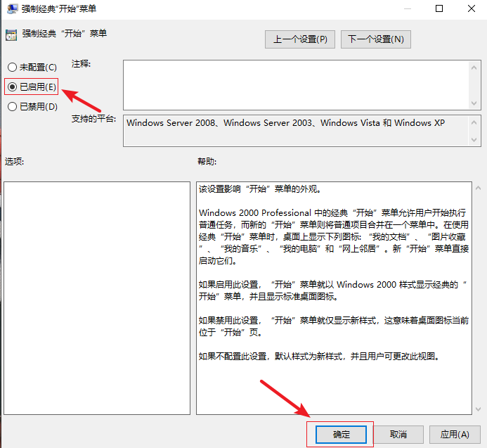Viewport: 487px width, 448px height.
Task: Apply changes using the 应用(A) button
Action: click(454, 435)
